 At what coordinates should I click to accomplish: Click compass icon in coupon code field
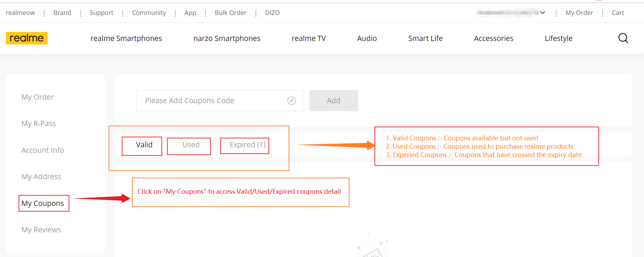point(291,101)
